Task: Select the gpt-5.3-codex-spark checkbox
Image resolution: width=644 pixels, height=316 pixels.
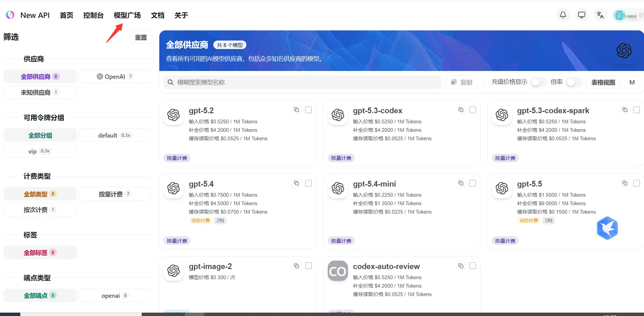Action: pyautogui.click(x=637, y=110)
